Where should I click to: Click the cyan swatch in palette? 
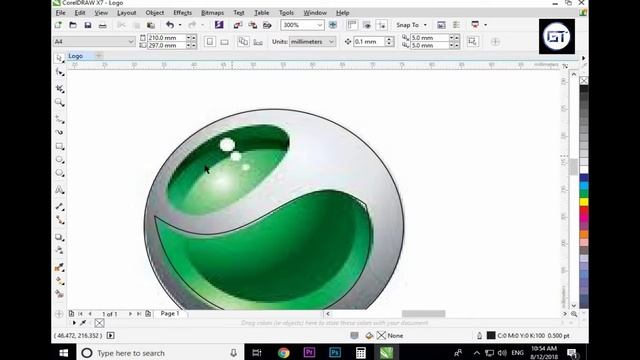point(584,186)
